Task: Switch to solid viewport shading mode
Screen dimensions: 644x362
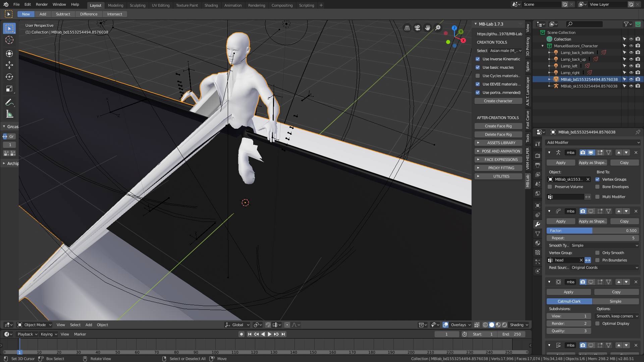Action: coord(492,325)
